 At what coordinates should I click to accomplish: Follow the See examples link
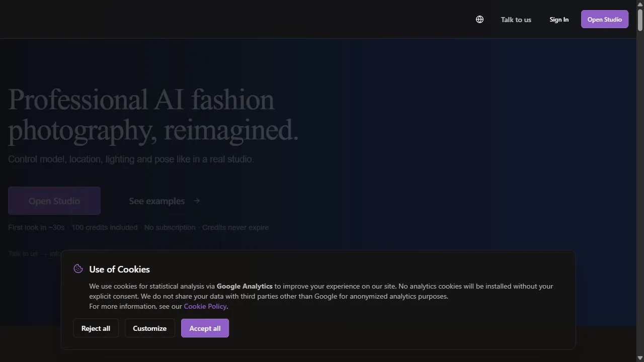tap(165, 201)
